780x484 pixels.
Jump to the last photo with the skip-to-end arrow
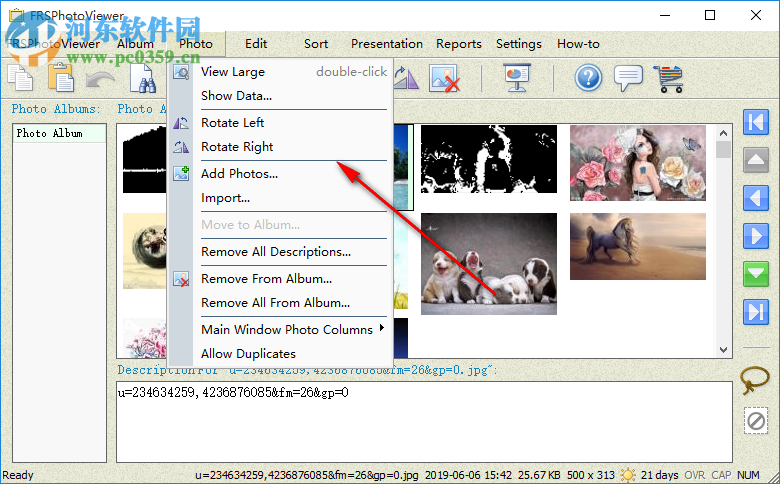(756, 312)
